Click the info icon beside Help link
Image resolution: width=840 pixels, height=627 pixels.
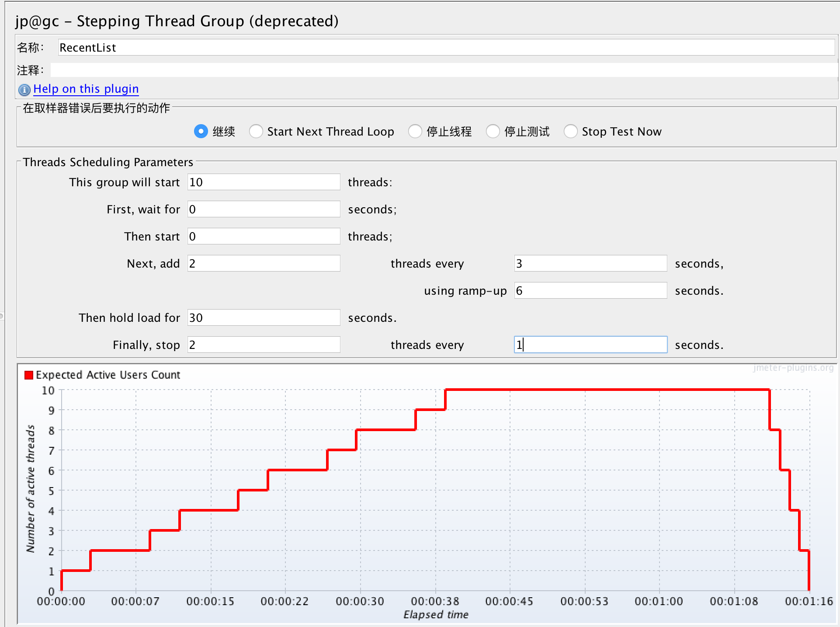coord(24,90)
